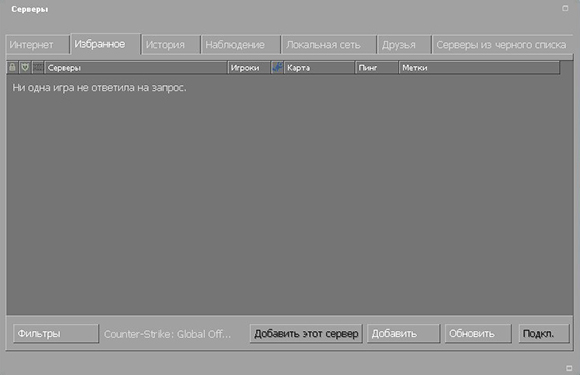Sort servers by the Пинг column

pos(377,67)
